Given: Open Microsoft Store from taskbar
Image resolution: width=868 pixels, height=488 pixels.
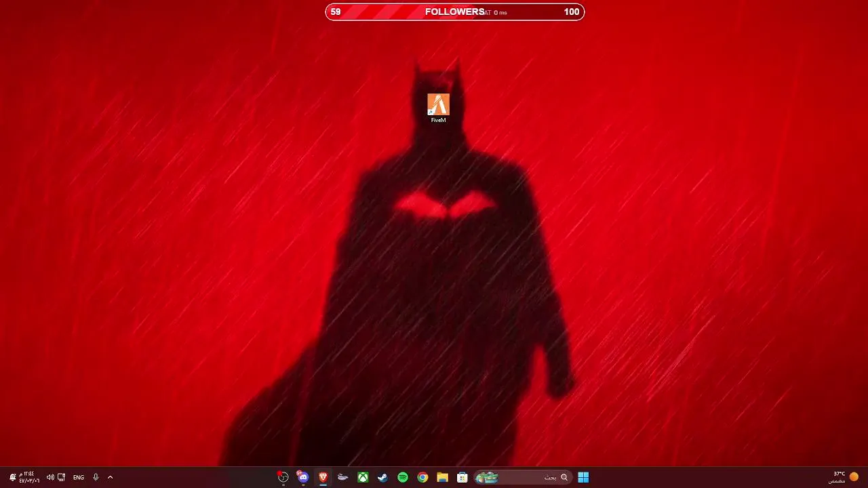Looking at the screenshot, I should click(x=462, y=477).
